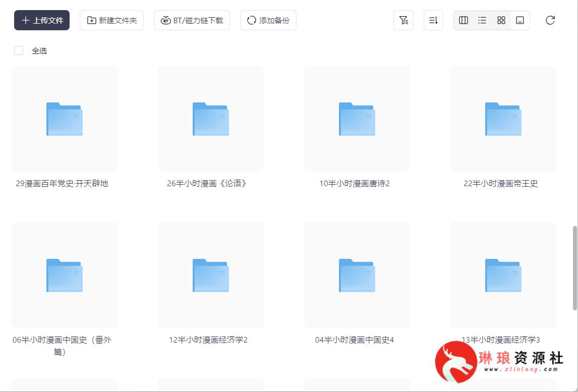The image size is (578, 392).
Task: Open folder 06半小时漫画中国史（番外篇）
Action: (65, 275)
